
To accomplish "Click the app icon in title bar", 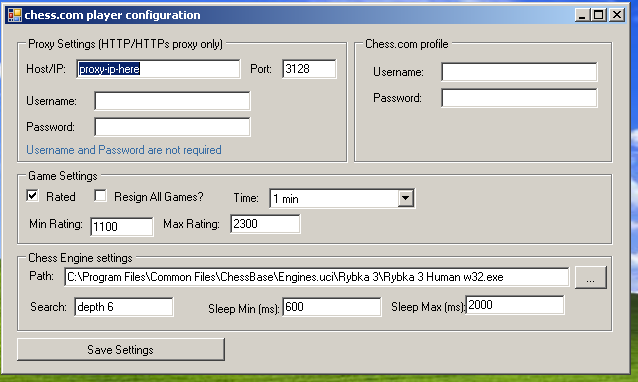I will [15, 15].
